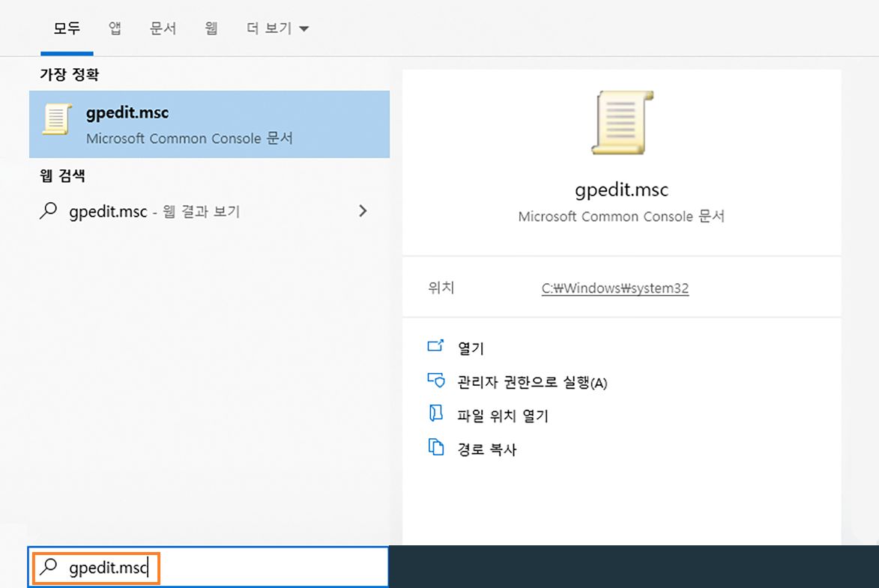Screen dimensions: 879x588
Task: Switch to the 앱 tab
Action: point(115,28)
